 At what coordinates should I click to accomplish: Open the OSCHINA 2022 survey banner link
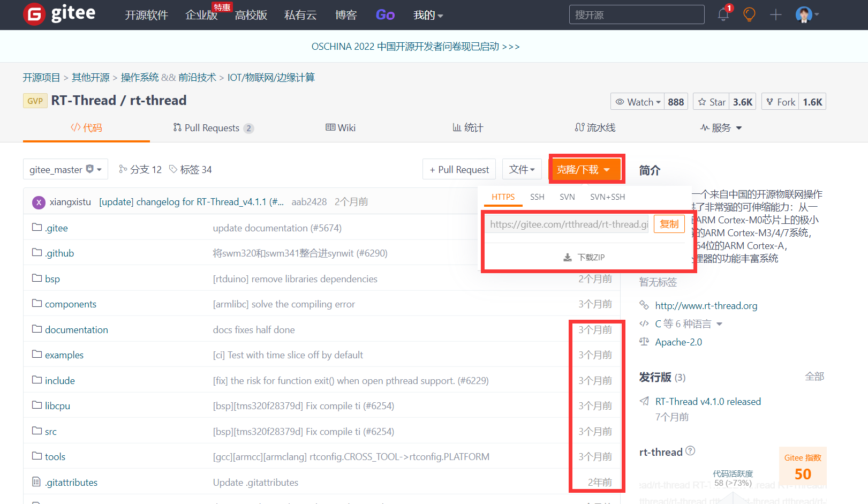[x=416, y=47]
